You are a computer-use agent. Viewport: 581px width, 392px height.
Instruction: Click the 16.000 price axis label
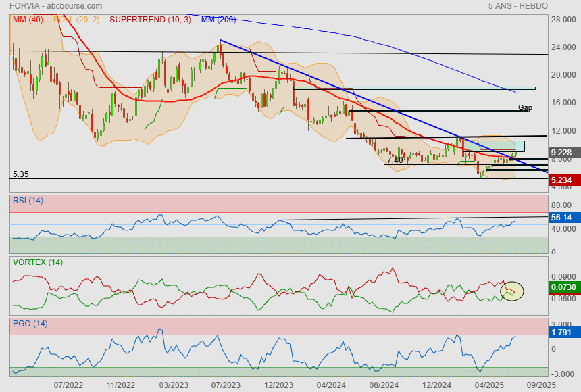(563, 103)
